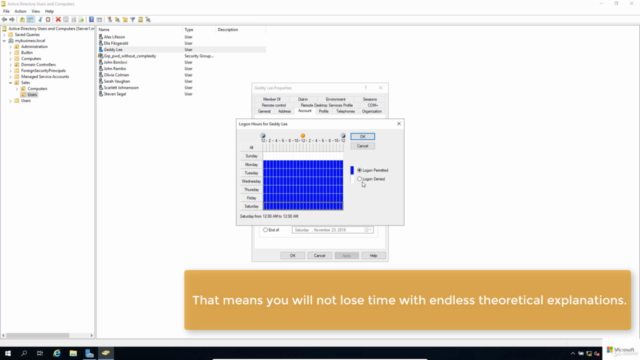Switch to Member Of tab in Properties

tap(272, 99)
